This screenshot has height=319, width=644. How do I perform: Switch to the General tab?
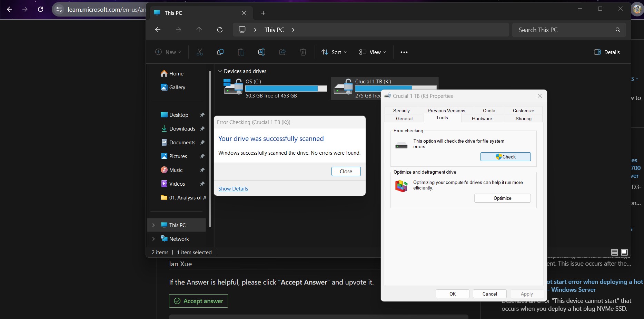(404, 119)
